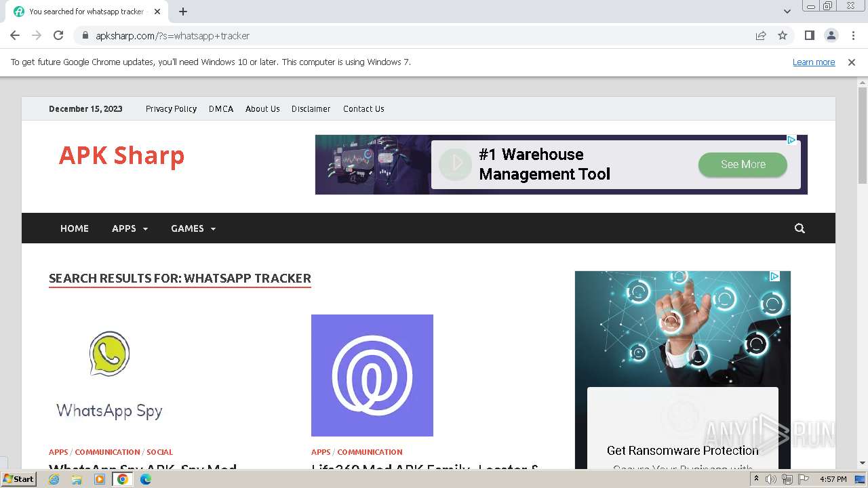This screenshot has height=488, width=868.
Task: Visit the About Us page
Action: pos(262,108)
